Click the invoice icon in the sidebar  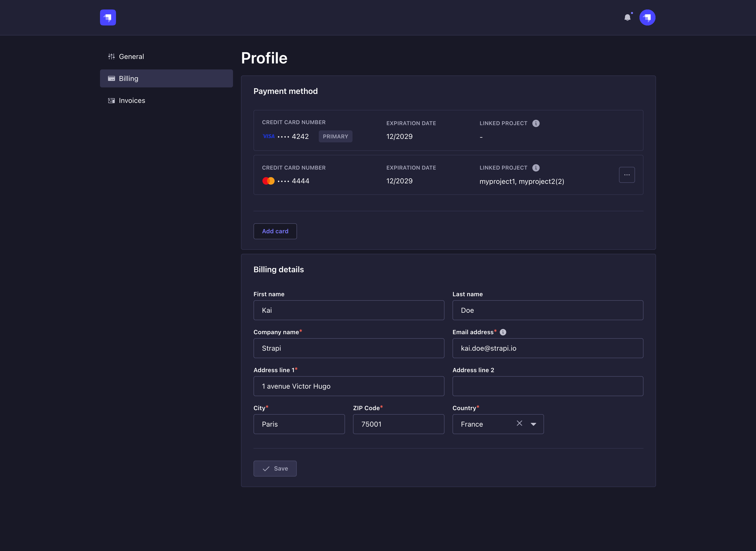point(111,100)
